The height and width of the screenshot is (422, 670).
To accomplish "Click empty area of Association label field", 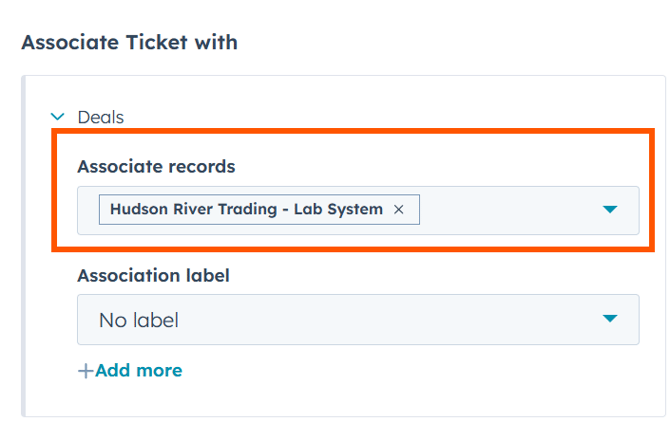I will (x=400, y=320).
